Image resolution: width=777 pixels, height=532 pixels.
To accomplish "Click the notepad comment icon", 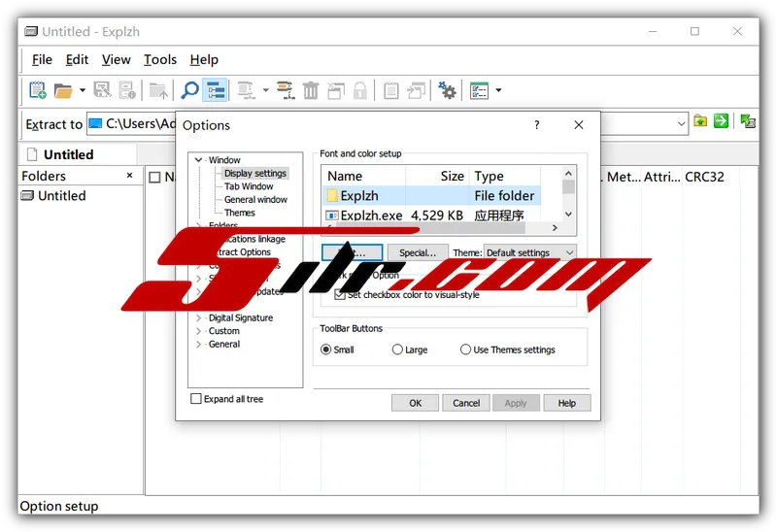I will click(x=391, y=90).
